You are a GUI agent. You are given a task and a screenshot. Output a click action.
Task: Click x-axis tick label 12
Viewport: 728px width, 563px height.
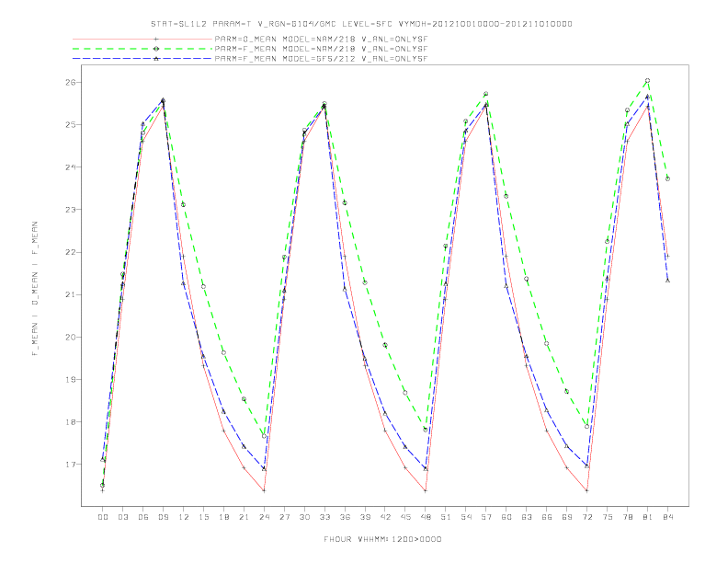(184, 517)
